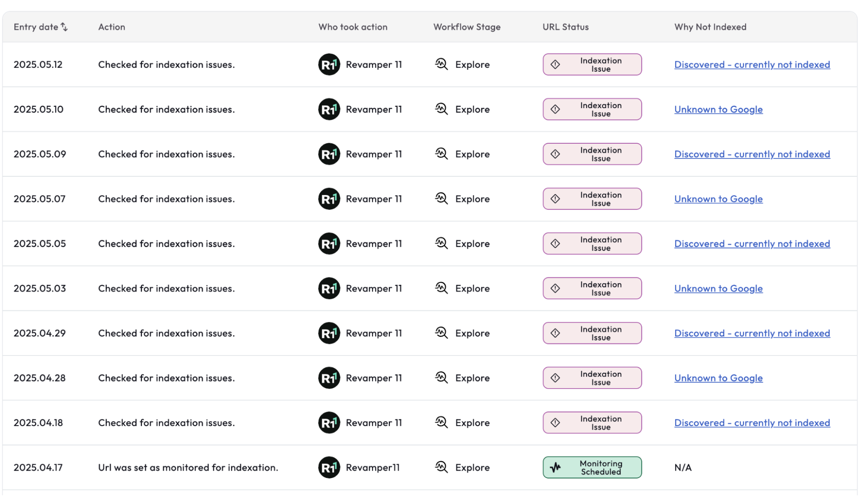This screenshot has height=498, width=868.
Task: Open 'Discovered - currently not indexed' link for 2025.05.12
Action: 752,65
